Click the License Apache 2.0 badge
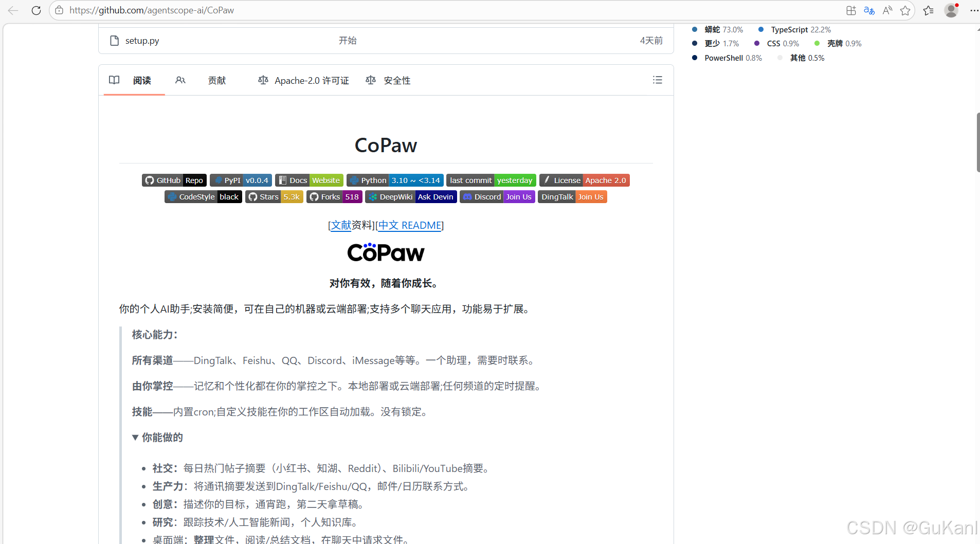This screenshot has height=544, width=980. [585, 180]
